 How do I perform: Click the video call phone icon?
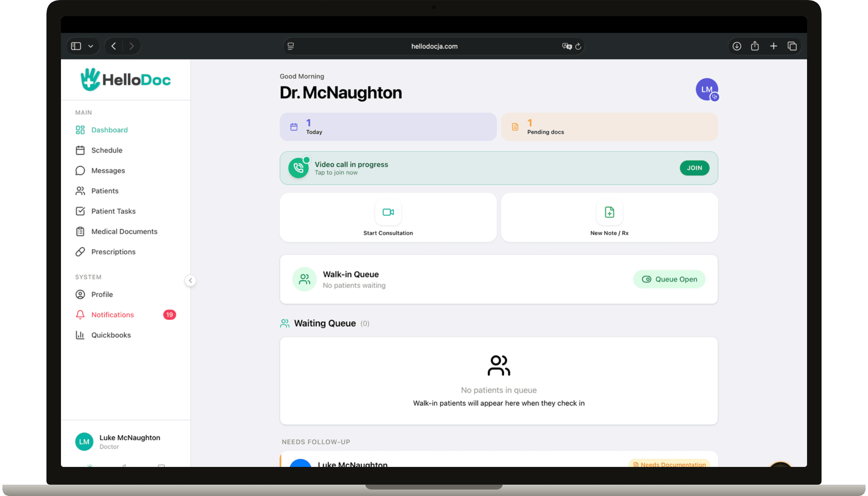click(x=298, y=168)
